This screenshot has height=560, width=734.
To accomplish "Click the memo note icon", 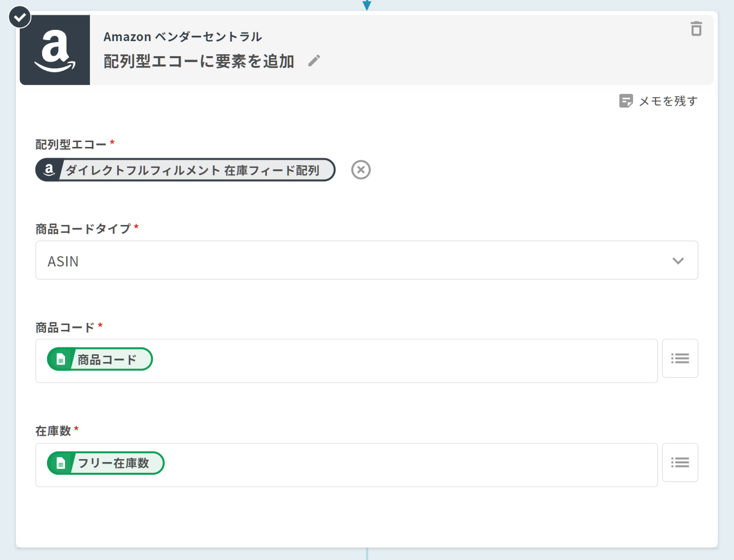I will coord(626,101).
